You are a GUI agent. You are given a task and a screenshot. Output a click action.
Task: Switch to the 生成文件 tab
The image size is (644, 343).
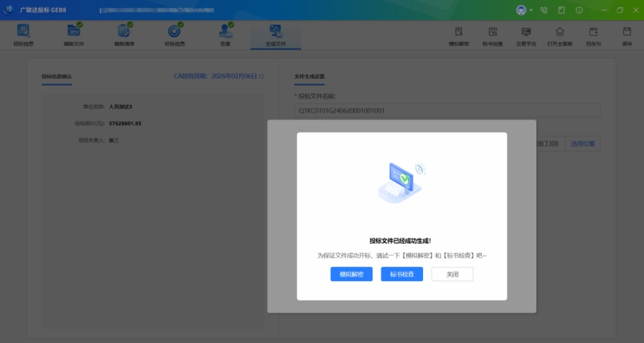tap(275, 35)
